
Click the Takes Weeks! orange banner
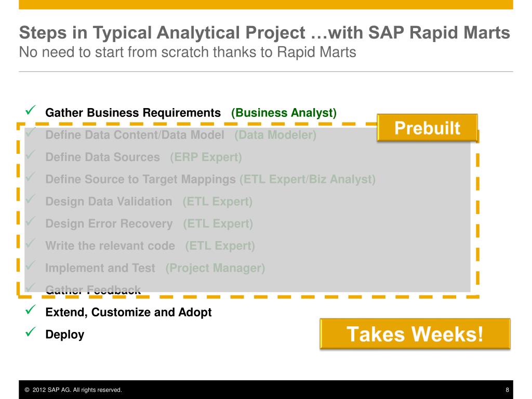tap(415, 334)
